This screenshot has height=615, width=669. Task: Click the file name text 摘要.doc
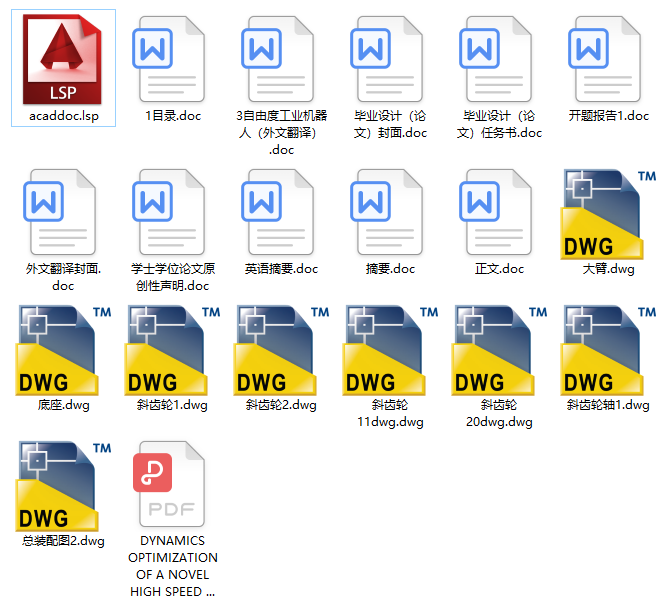point(390,269)
